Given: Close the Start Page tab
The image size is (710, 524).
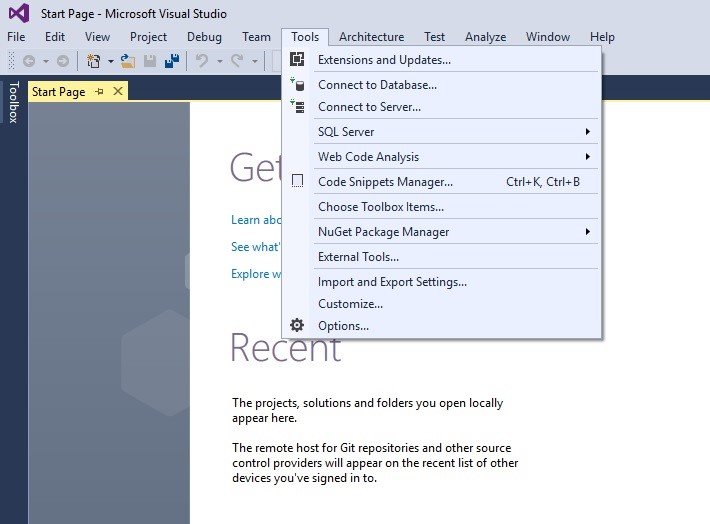Looking at the screenshot, I should click(118, 91).
